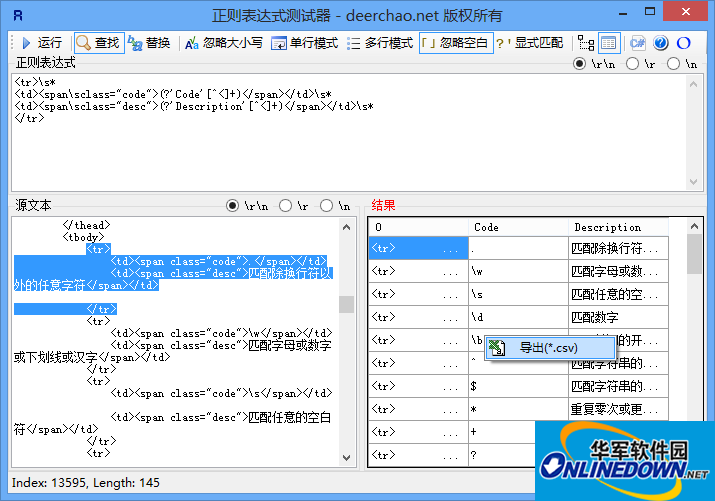Click the app icon in title bar

18,16
